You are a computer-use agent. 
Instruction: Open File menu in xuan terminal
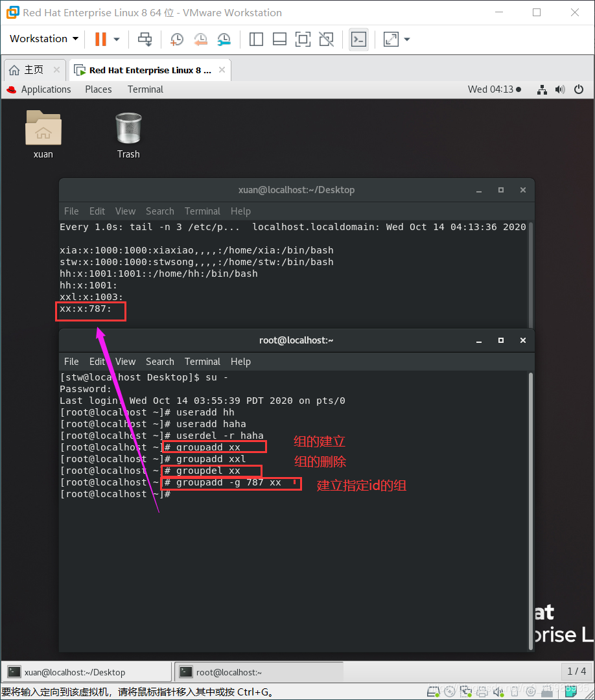[x=71, y=211]
